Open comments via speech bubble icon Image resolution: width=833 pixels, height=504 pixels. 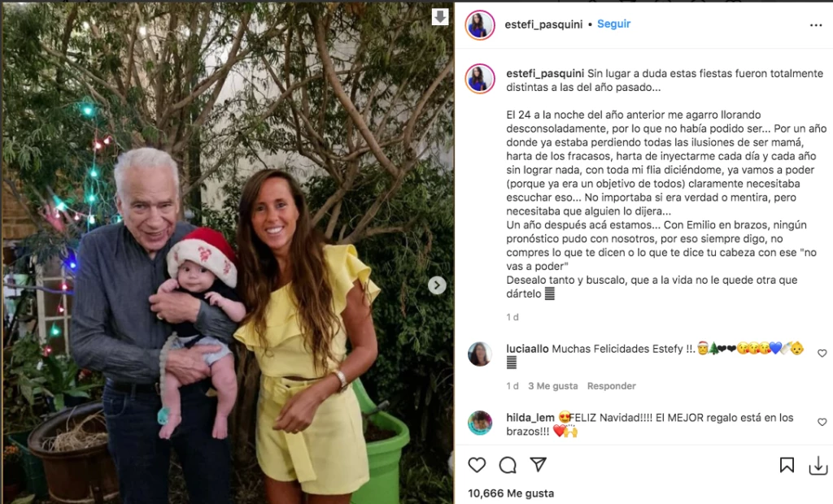tap(508, 465)
